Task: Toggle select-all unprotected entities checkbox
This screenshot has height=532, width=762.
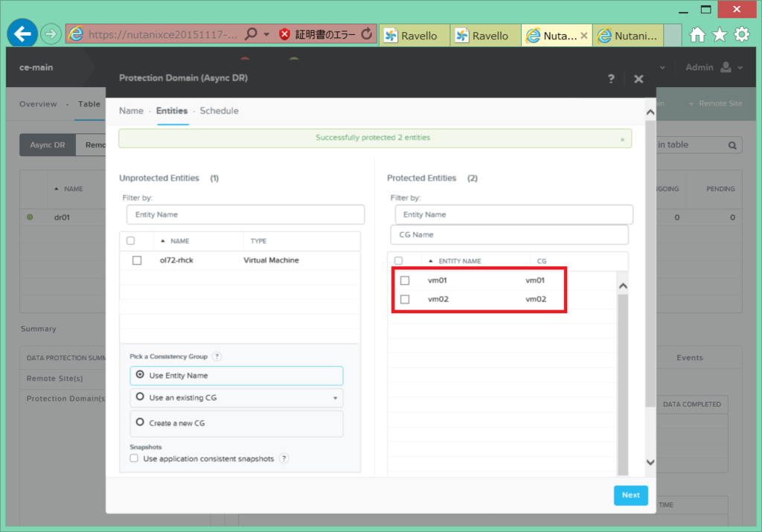Action: click(130, 240)
